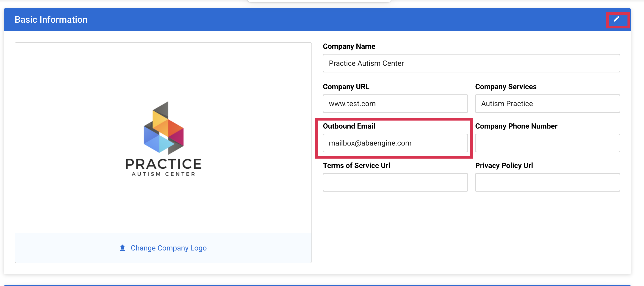Focus the empty Company Phone Number field
644x286 pixels.
tap(547, 143)
